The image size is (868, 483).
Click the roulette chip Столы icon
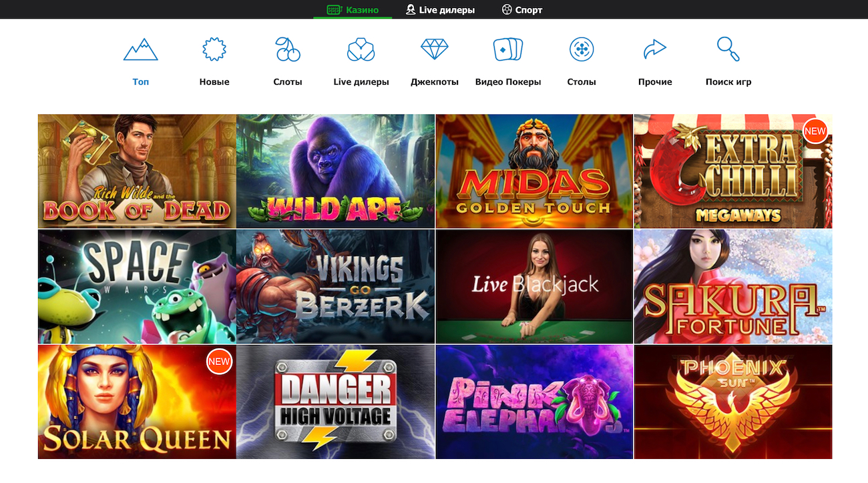pos(582,50)
